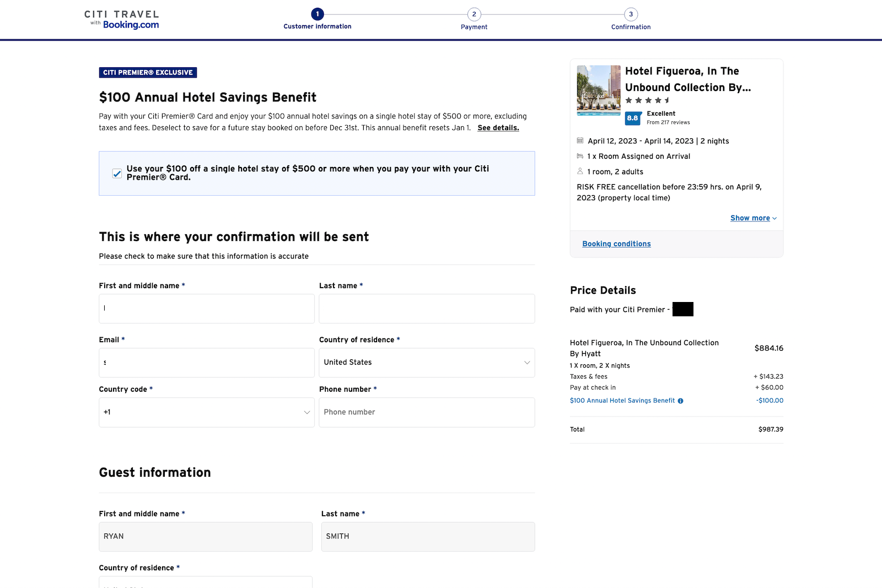
Task: Uncheck the $100 off hotel stay checkbox
Action: 117,173
